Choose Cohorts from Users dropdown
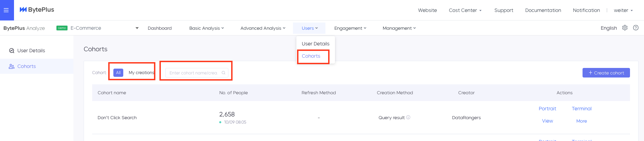 tap(311, 56)
